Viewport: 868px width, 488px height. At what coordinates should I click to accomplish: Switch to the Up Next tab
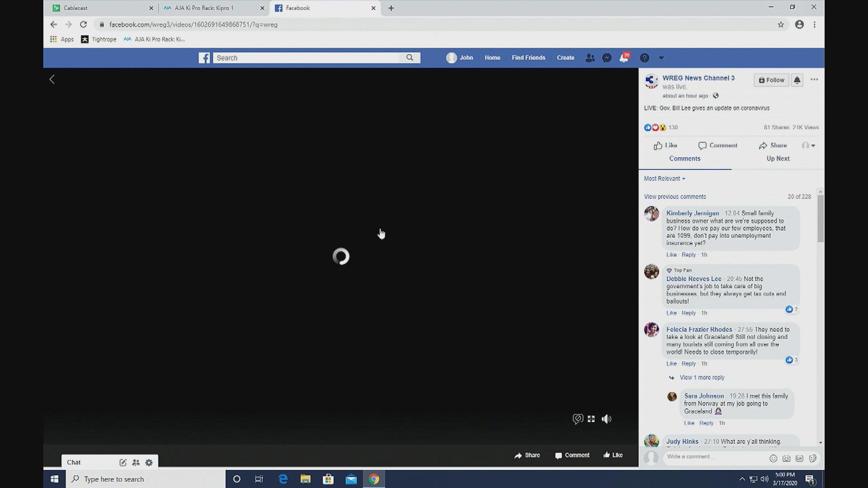pos(778,159)
